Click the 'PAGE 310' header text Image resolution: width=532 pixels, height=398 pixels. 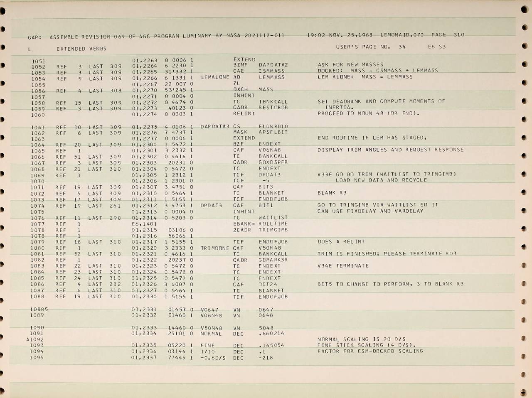[448, 35]
